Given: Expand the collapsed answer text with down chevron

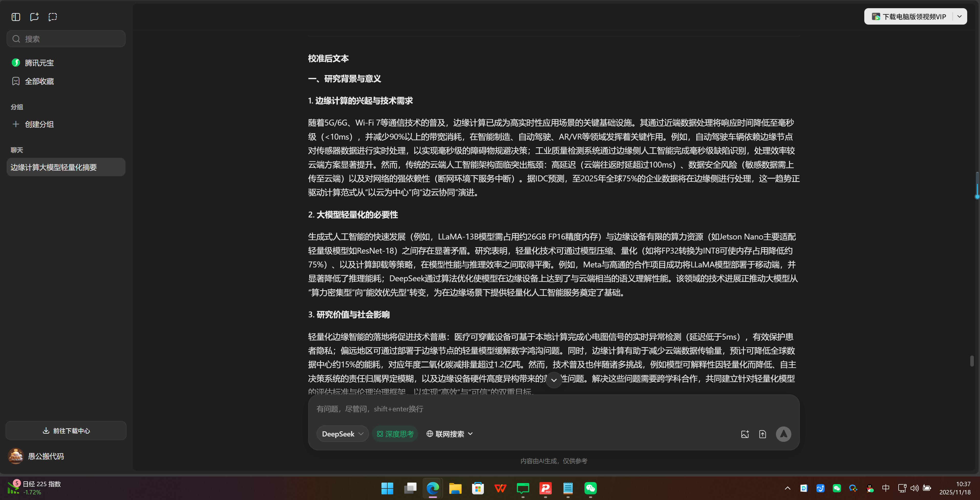Looking at the screenshot, I should 553,380.
